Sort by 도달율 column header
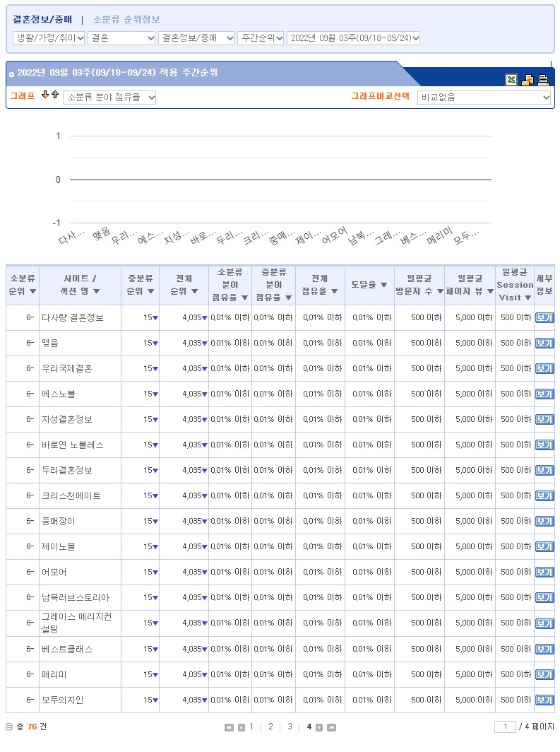 (369, 285)
